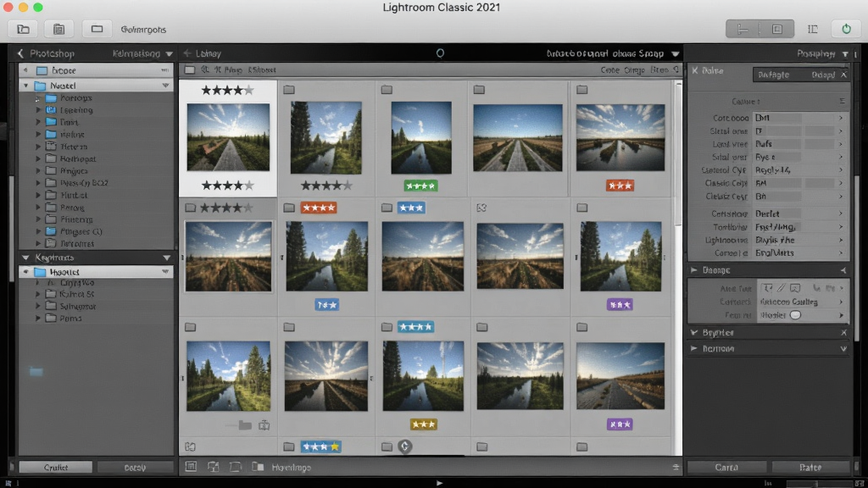Switch to the Ddopl tab
This screenshot has height=488, width=868.
click(x=822, y=75)
